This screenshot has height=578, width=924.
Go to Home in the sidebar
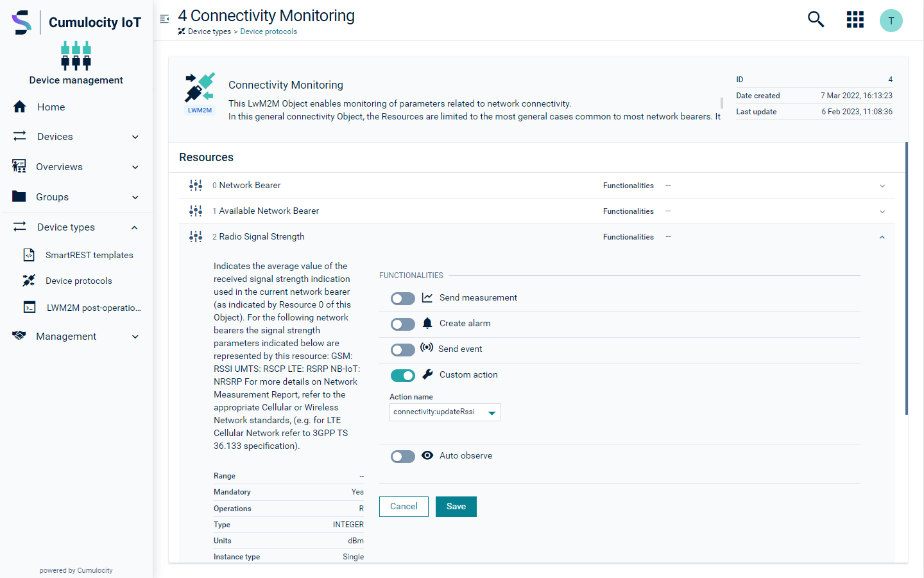[x=76, y=107]
